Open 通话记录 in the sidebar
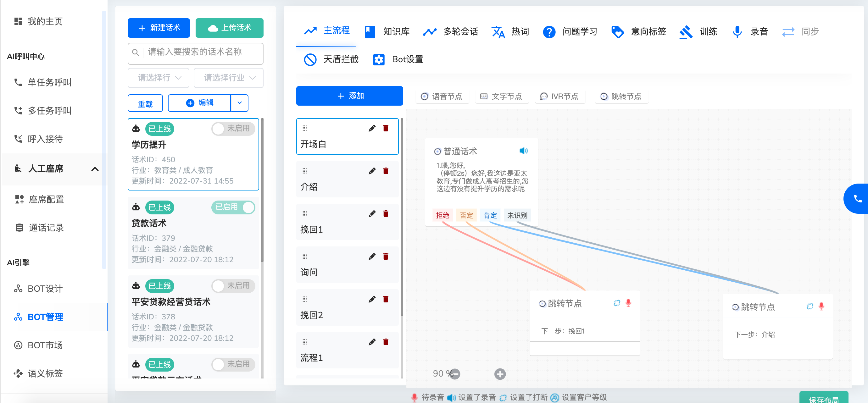 [46, 228]
